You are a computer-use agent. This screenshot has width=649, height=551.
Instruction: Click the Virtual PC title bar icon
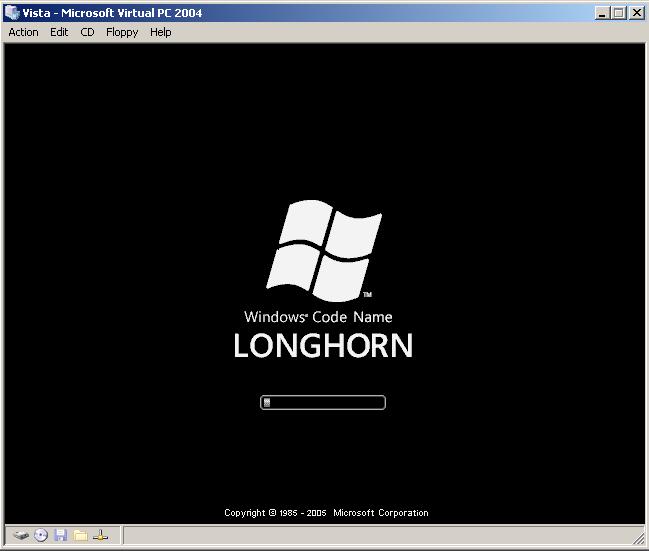pyautogui.click(x=12, y=12)
